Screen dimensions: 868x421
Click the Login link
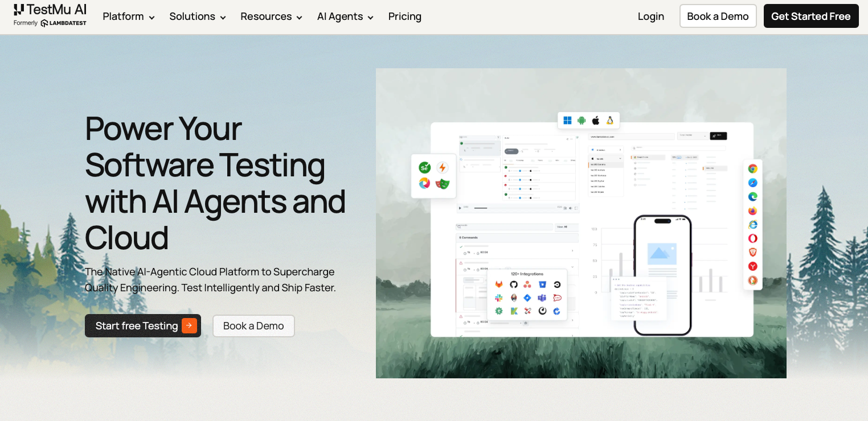[x=651, y=16]
